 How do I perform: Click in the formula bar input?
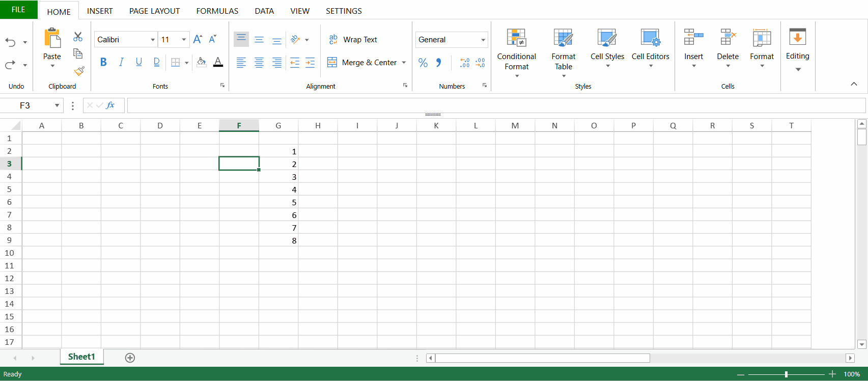tap(496, 105)
